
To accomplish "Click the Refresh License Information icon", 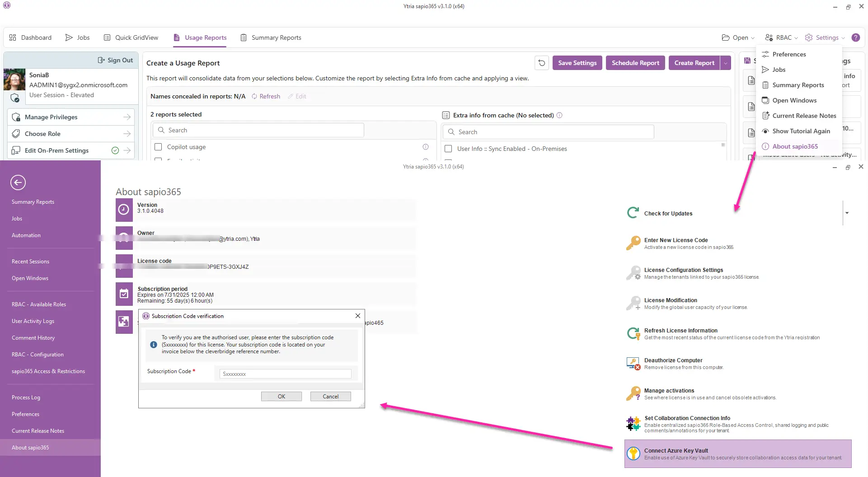I will (633, 333).
